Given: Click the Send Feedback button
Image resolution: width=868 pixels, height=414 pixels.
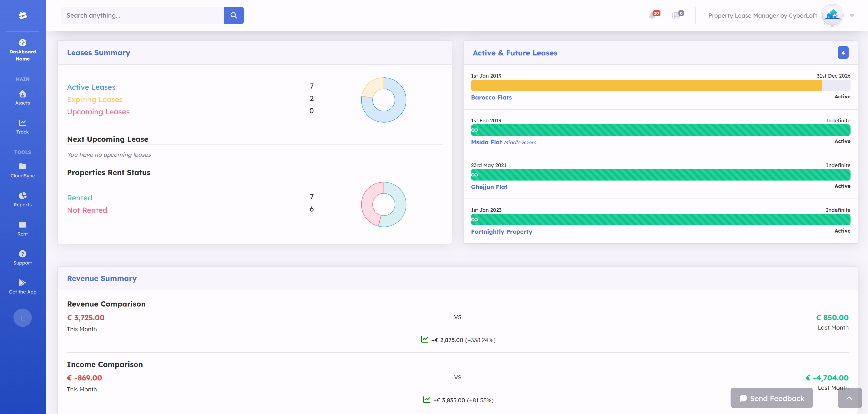Looking at the screenshot, I should click(x=771, y=398).
